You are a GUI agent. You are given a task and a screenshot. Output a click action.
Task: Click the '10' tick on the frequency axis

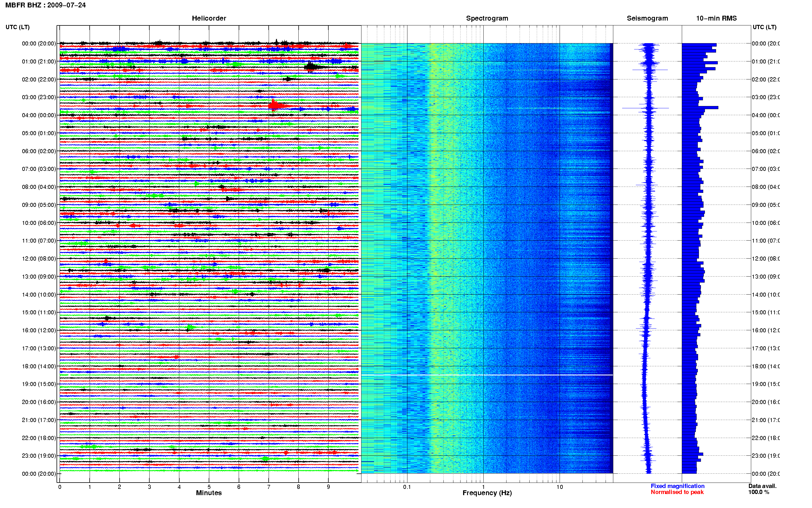pos(560,487)
